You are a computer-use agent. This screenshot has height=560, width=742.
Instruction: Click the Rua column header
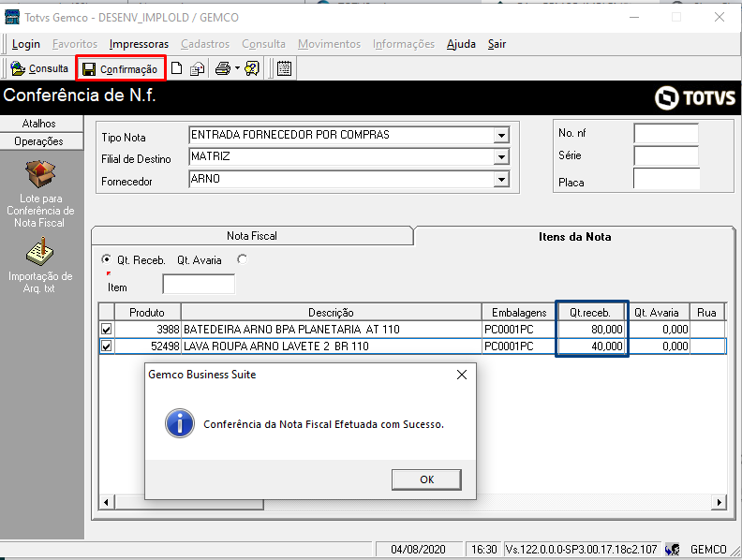707,313
